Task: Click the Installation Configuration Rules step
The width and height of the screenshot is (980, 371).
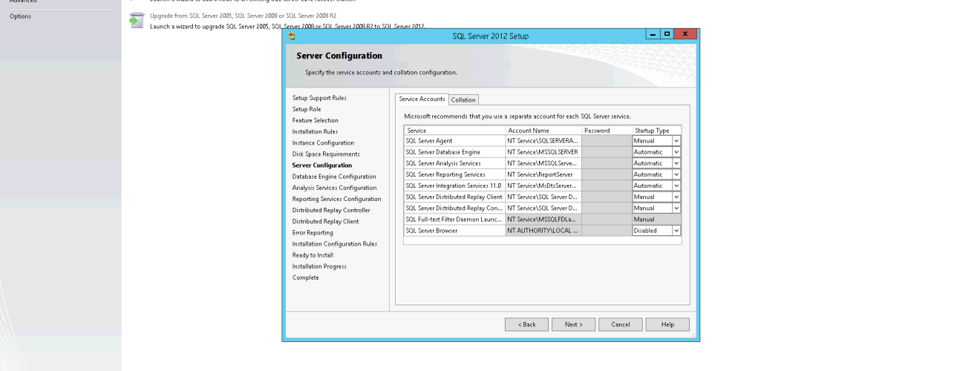Action: coord(334,243)
